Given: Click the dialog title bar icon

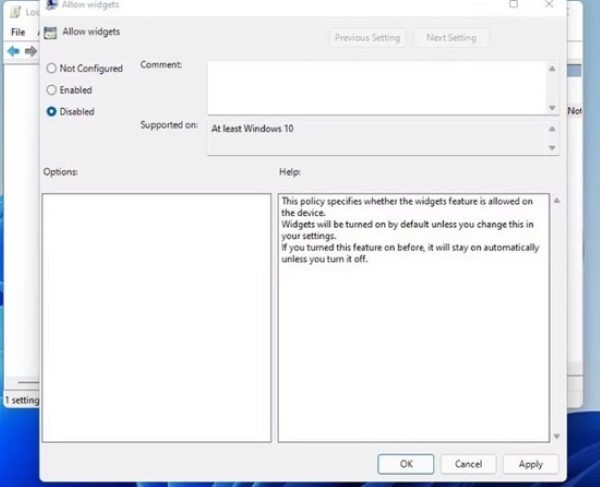Looking at the screenshot, I should pos(50,5).
